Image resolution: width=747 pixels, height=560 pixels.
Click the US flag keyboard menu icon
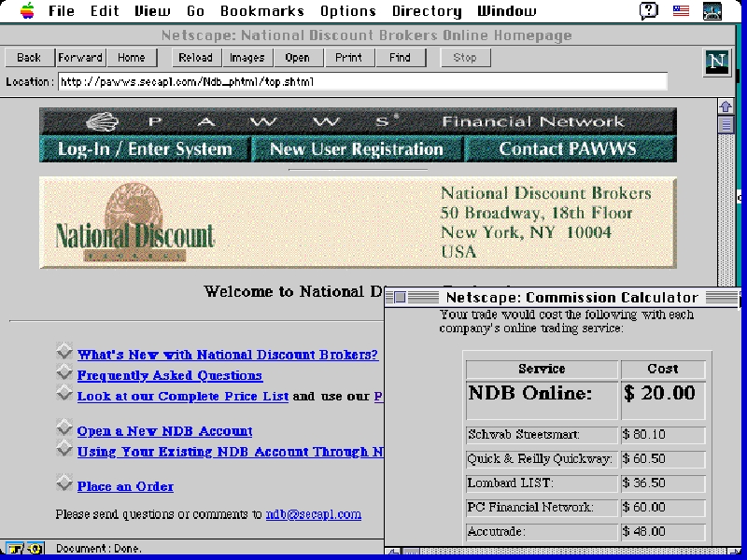[681, 10]
